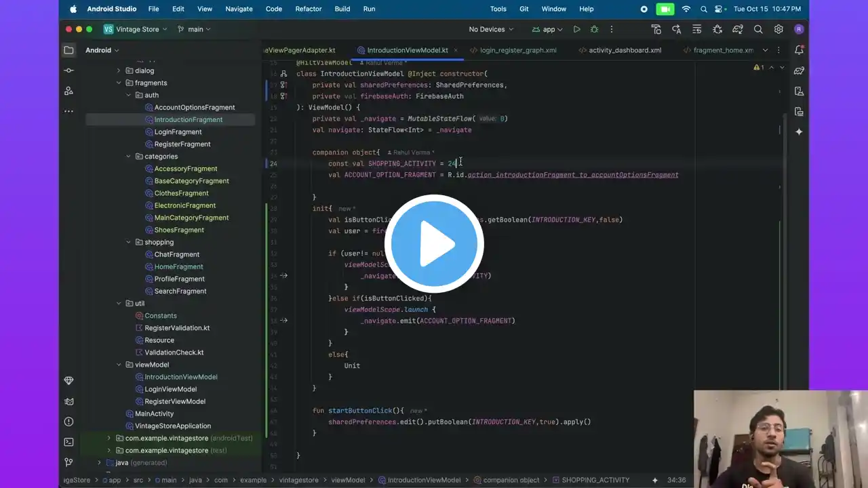Open the Project tool window folder icon

pyautogui.click(x=68, y=50)
